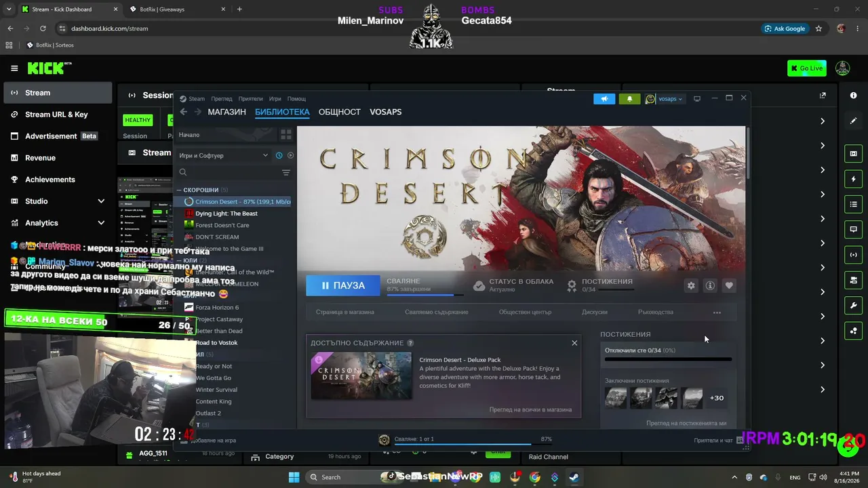Pop out the Kick session panel
868x488 pixels.
click(x=823, y=96)
